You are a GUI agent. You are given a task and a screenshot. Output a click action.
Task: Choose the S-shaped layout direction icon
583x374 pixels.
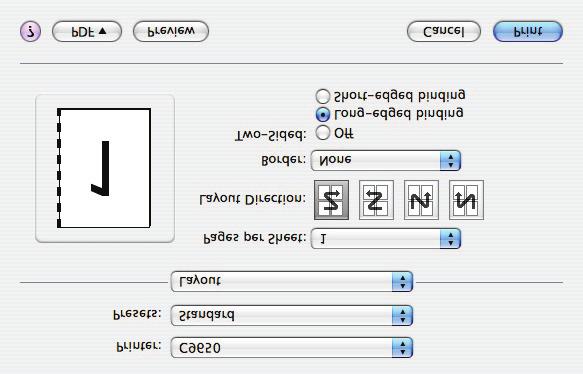pos(376,200)
